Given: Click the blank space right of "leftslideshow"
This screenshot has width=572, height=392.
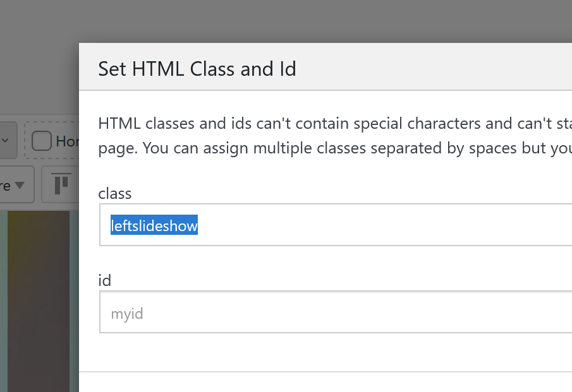Looking at the screenshot, I should 379,225.
